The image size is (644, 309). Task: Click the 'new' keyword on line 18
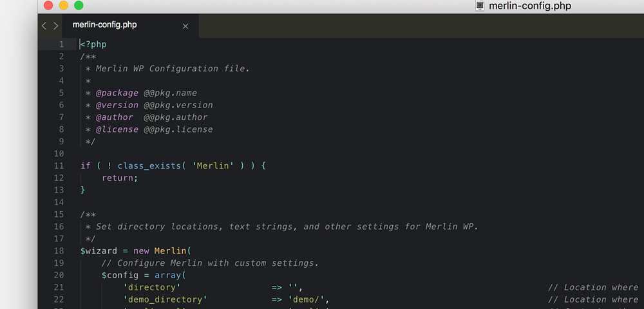tap(141, 250)
